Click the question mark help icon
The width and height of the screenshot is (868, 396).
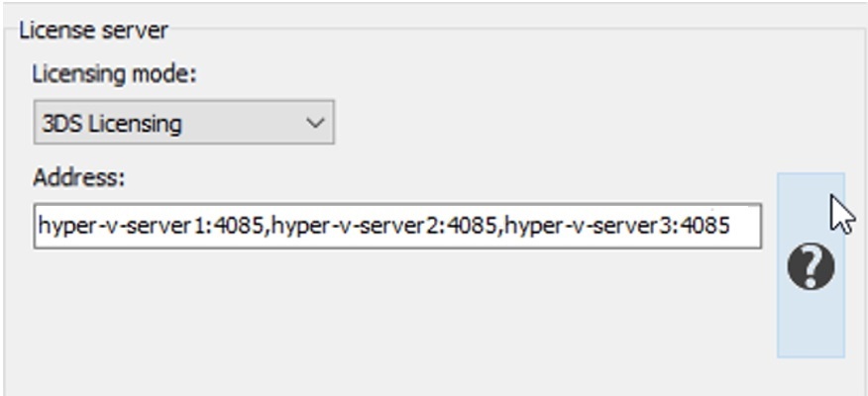(811, 267)
